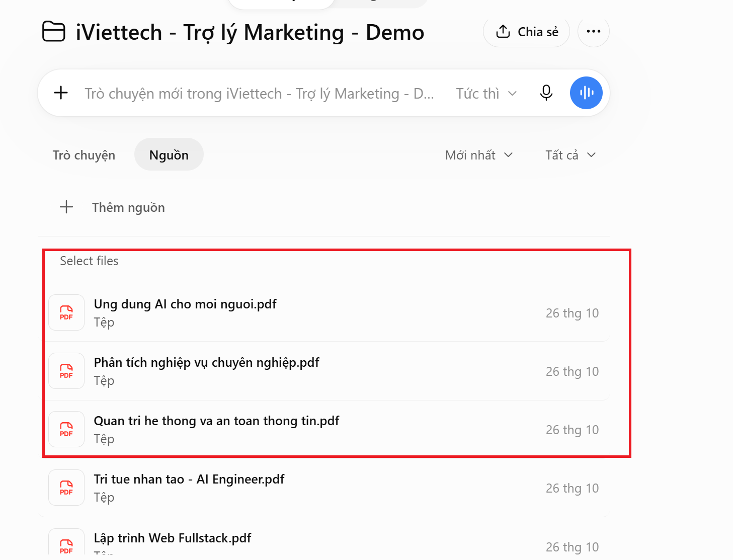Start voice mode with blue waveform button
733x560 pixels.
click(x=586, y=93)
